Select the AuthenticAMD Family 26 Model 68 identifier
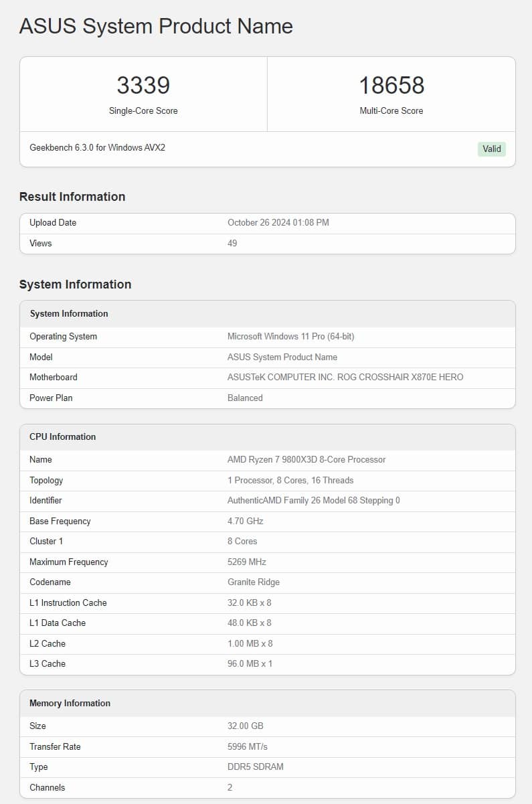This screenshot has height=804, width=532. coord(314,500)
